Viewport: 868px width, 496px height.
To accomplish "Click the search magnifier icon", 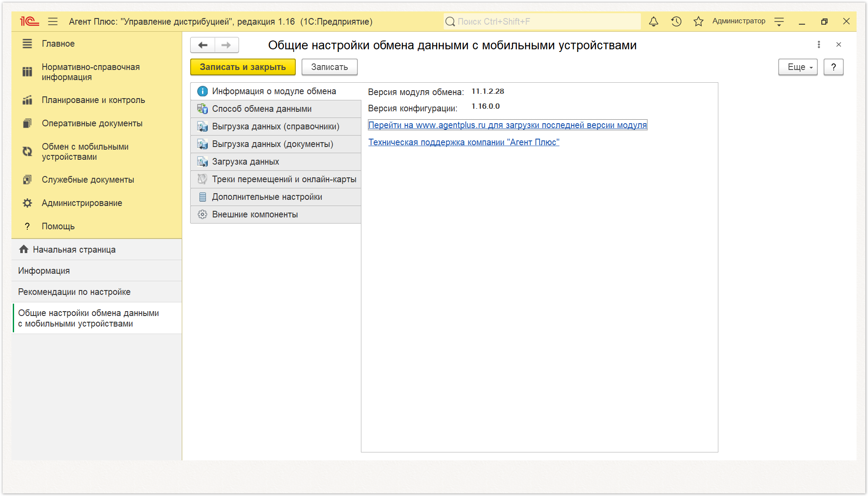I will coord(450,22).
